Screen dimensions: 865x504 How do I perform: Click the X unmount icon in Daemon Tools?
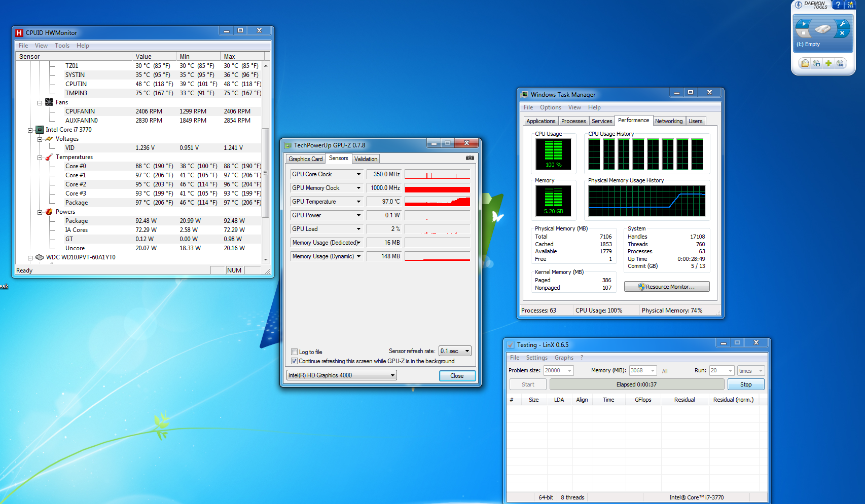click(842, 33)
